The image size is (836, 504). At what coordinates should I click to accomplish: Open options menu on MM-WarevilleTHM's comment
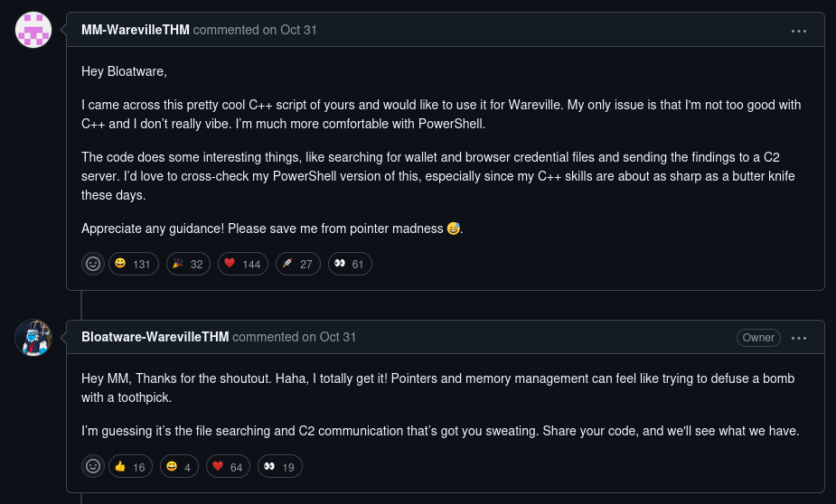coord(799,31)
